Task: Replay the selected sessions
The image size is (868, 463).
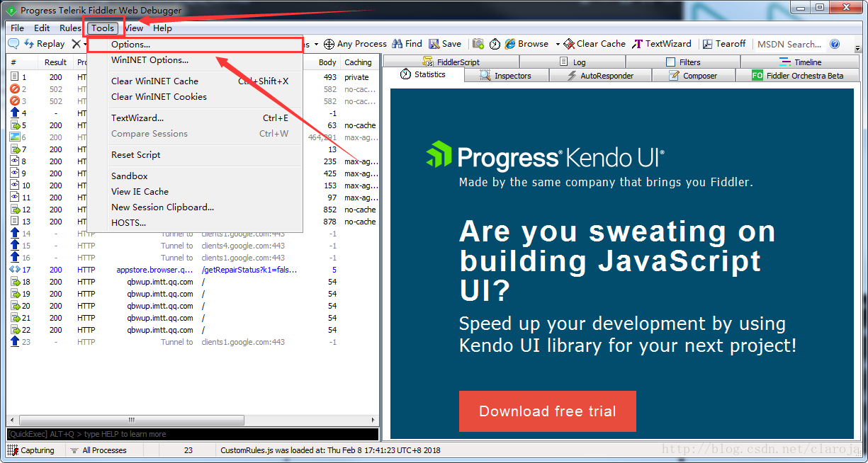Action: (x=45, y=44)
